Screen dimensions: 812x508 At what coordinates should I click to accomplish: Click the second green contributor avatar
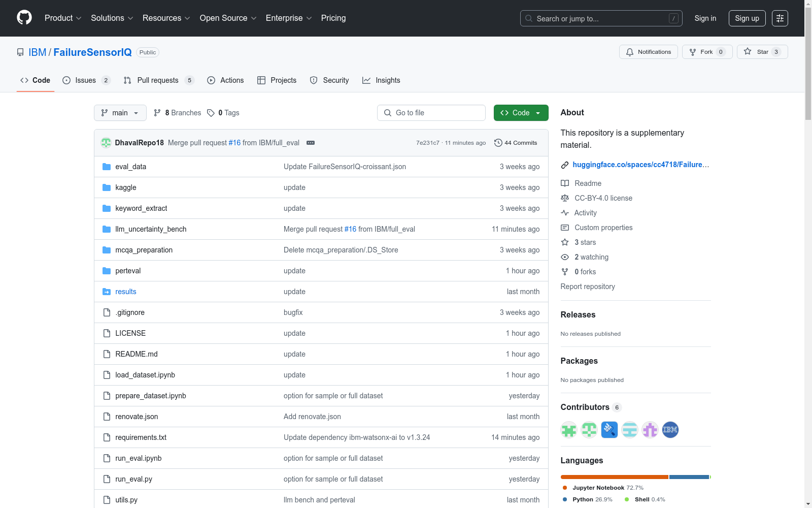coord(589,430)
